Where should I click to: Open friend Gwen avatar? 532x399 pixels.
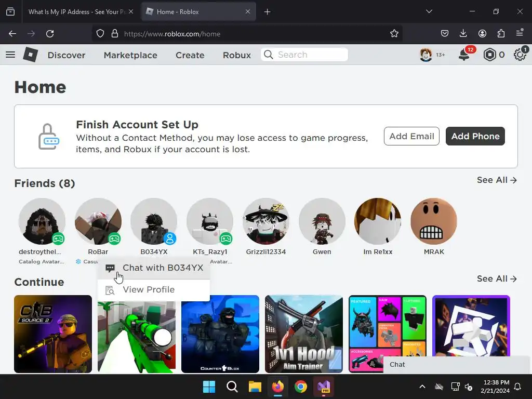(322, 221)
